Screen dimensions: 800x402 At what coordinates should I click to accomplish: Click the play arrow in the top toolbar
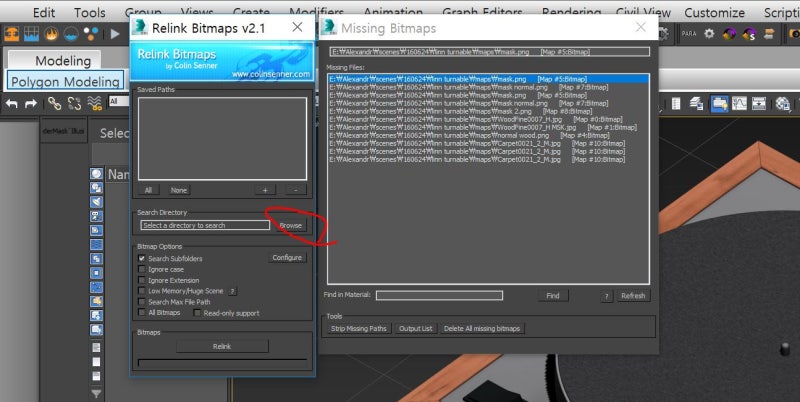point(115,34)
